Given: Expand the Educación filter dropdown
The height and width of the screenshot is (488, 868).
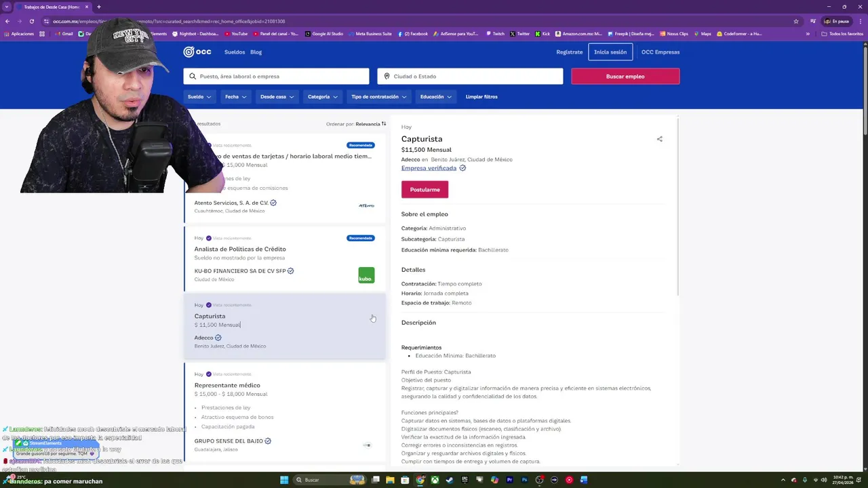Looking at the screenshot, I should [x=436, y=97].
